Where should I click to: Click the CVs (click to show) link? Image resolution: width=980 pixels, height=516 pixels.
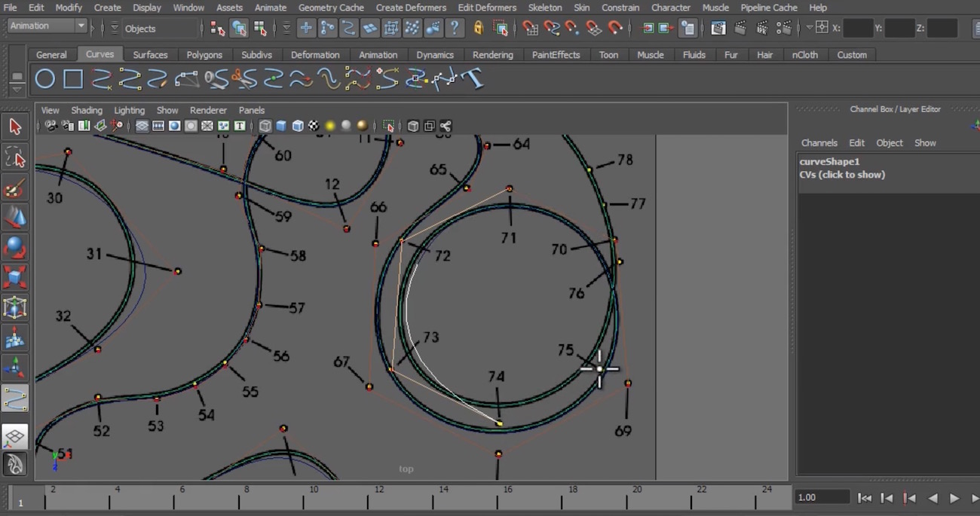pos(842,175)
